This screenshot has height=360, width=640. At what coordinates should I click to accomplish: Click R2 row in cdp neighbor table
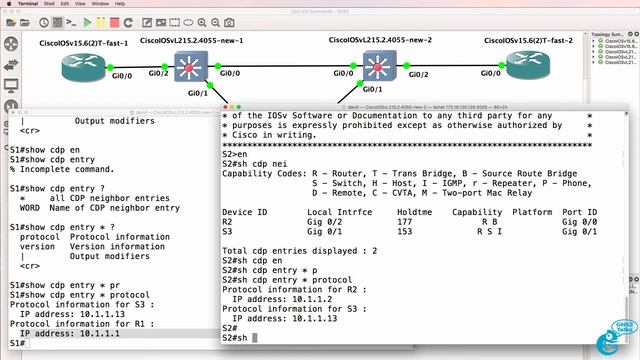[x=409, y=222]
